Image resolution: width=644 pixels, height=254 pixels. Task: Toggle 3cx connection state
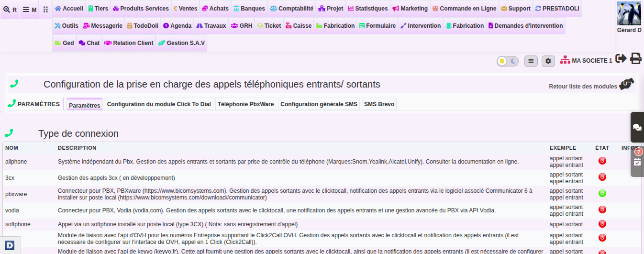(602, 177)
